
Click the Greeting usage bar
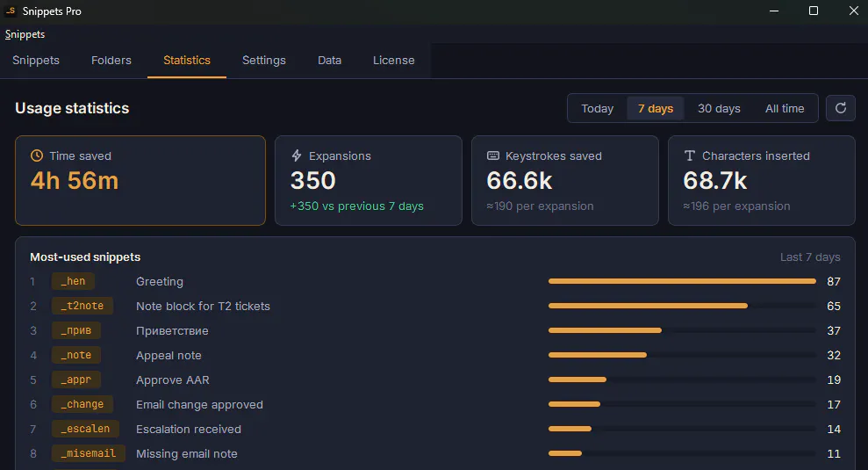click(682, 281)
